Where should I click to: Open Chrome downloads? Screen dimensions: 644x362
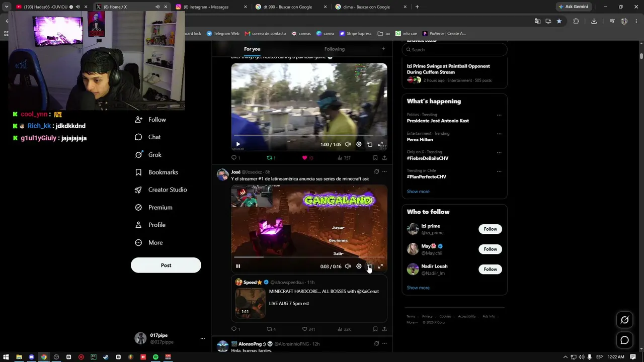tap(594, 21)
